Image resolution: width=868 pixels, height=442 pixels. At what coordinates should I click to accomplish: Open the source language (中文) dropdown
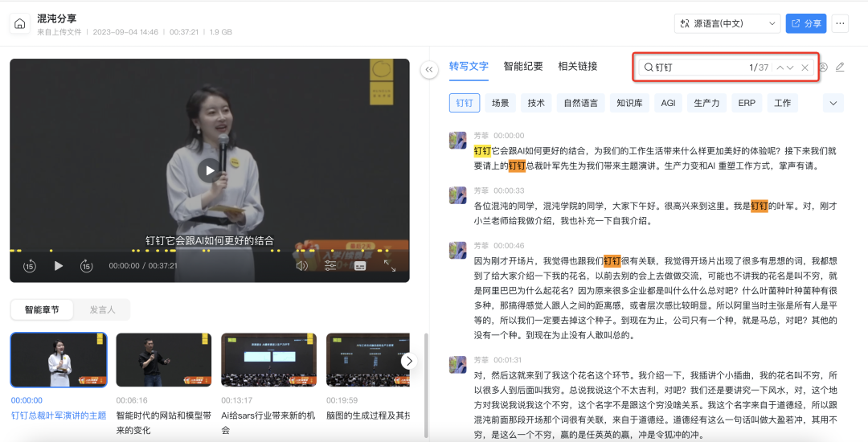click(x=727, y=23)
